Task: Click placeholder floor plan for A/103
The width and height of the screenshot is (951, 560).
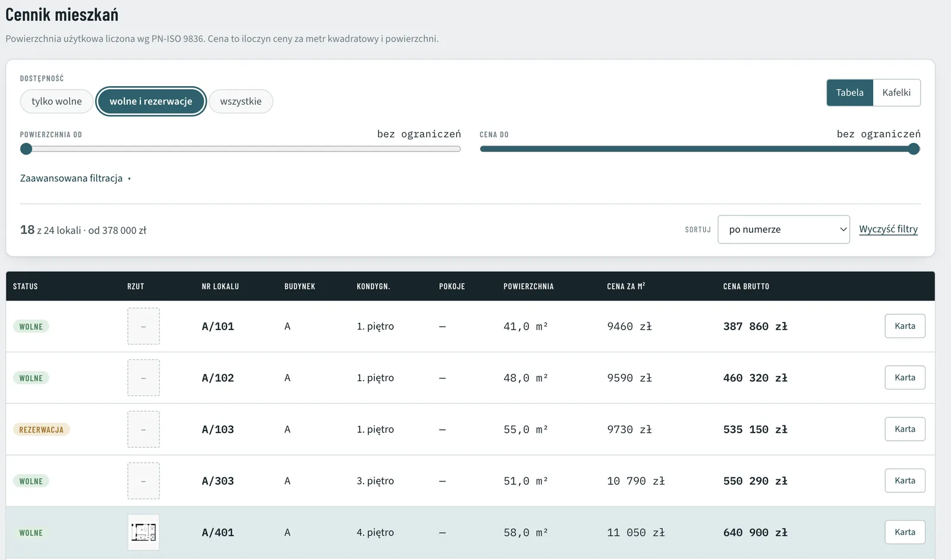Action: tap(143, 429)
